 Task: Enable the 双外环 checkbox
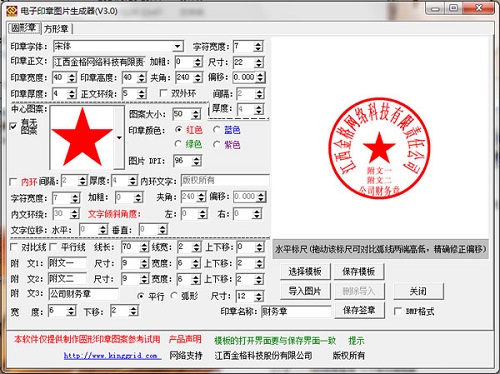(163, 93)
